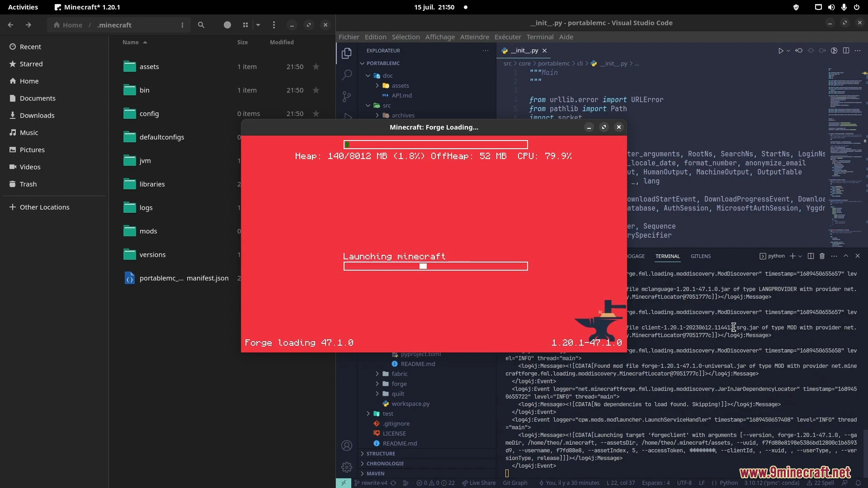Kill the terminal using the trash icon

822,256
